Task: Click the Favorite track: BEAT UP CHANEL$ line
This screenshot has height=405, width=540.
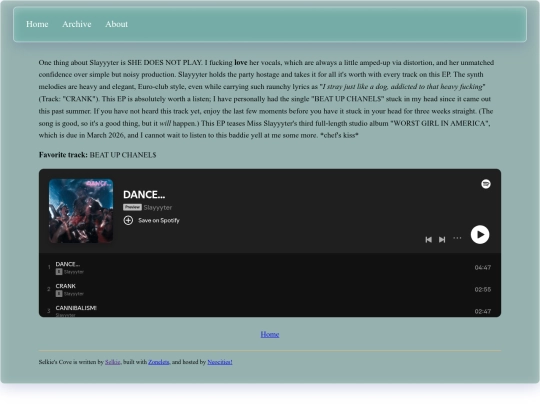Action: click(97, 155)
